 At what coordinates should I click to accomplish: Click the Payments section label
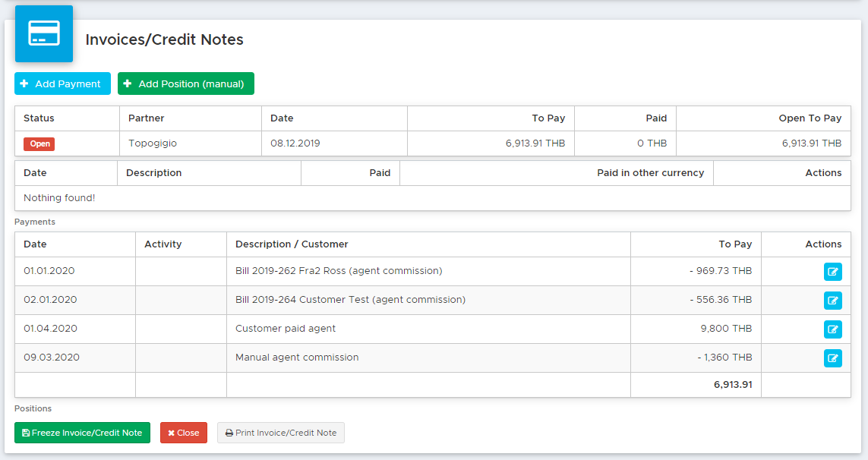coord(35,222)
